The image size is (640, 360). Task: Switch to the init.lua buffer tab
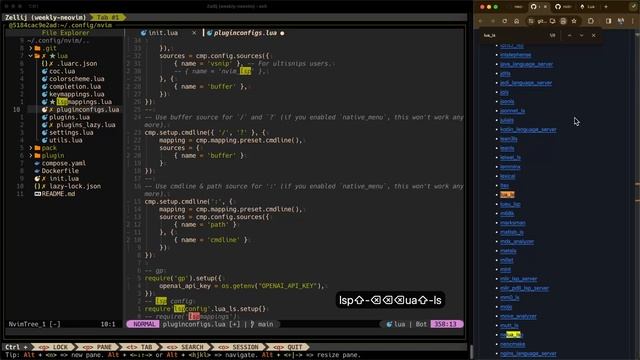pos(163,33)
